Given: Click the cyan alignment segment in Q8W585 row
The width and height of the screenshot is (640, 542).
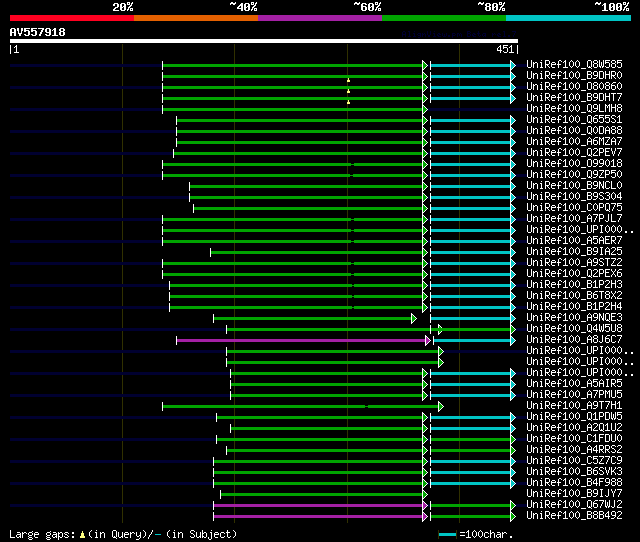Looking at the screenshot, I should pos(472,65).
